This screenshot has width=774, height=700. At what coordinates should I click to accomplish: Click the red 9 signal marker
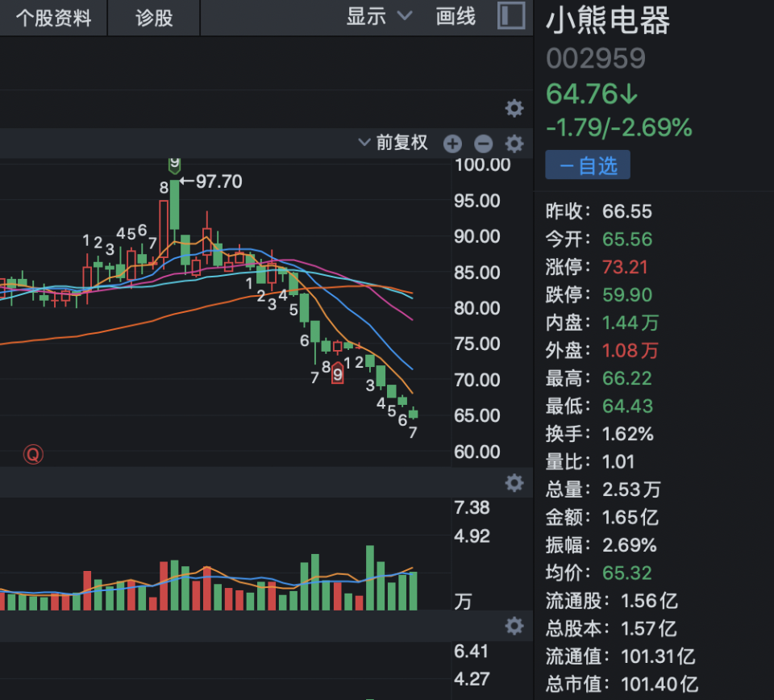tap(338, 373)
